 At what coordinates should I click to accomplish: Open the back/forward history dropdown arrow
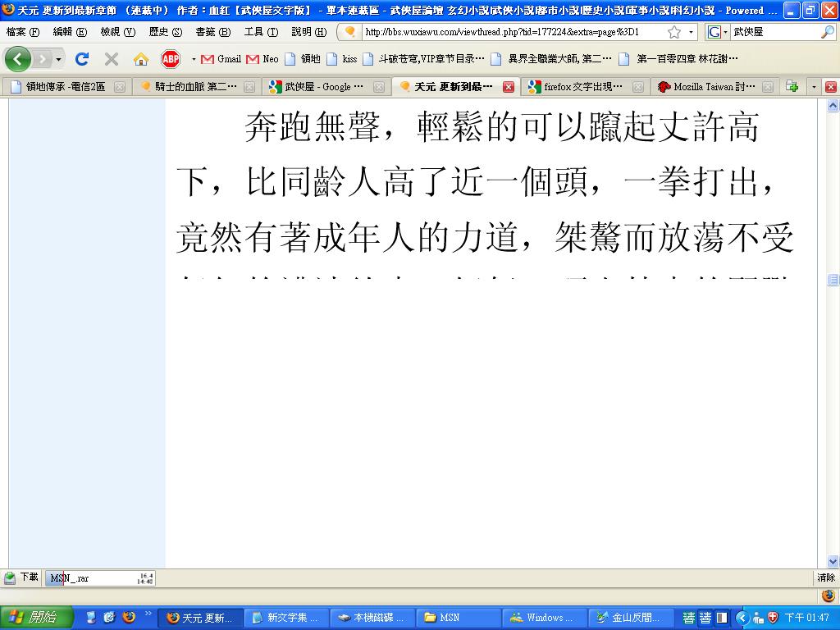point(58,59)
